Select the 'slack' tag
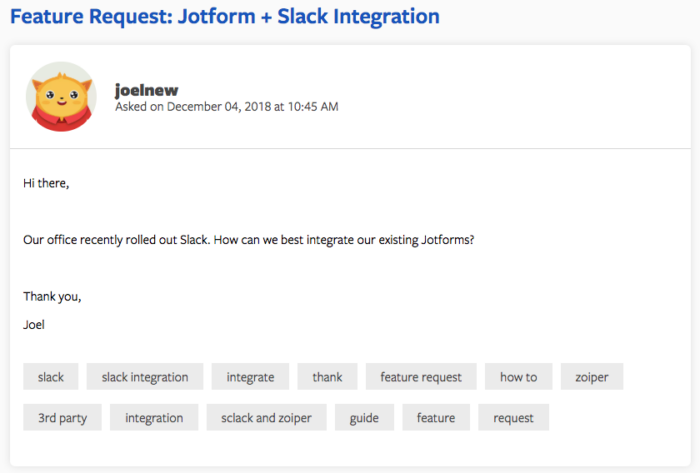This screenshot has width=700, height=473. pos(51,377)
